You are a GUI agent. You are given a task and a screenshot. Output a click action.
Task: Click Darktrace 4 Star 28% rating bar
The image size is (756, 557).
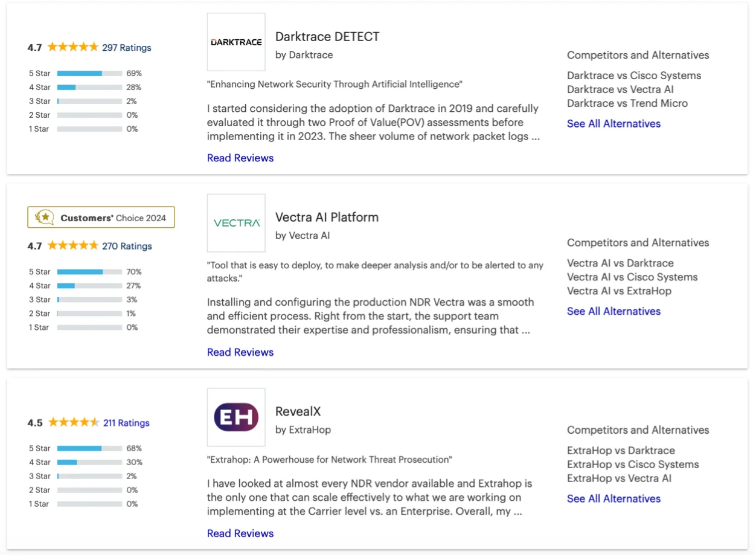[89, 88]
